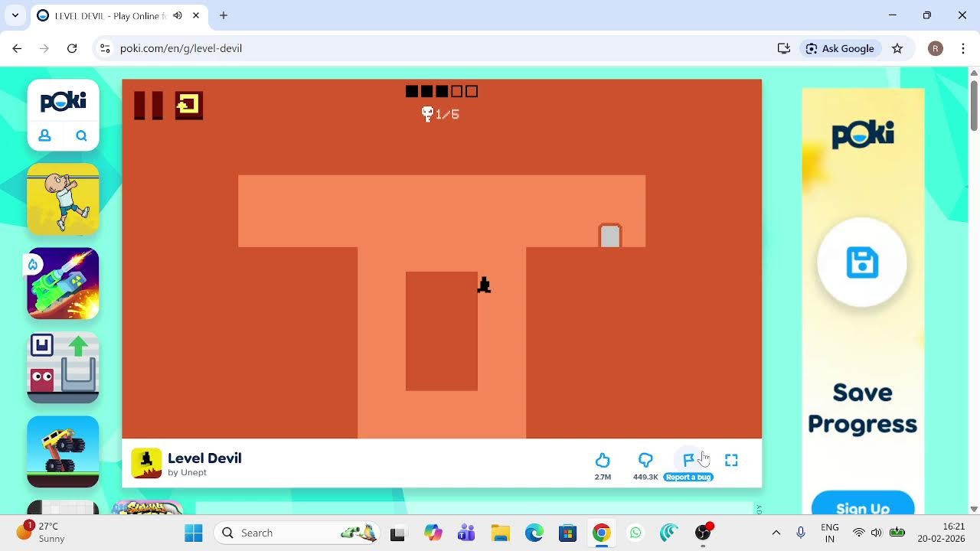Screen dimensions: 980x551
Task: Click Ask Google button
Action: point(840,48)
